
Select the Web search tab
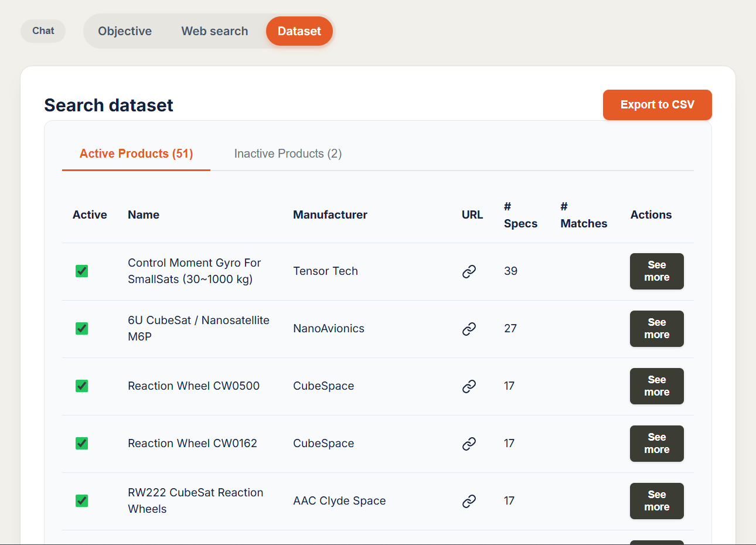214,31
